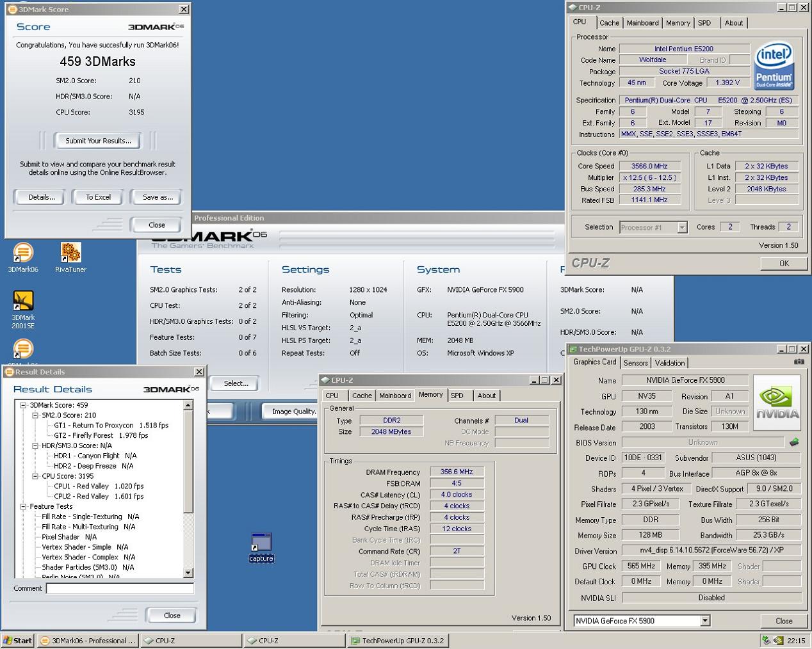Select the capture desktop shortcut icon
This screenshot has width=812, height=649.
click(x=261, y=548)
